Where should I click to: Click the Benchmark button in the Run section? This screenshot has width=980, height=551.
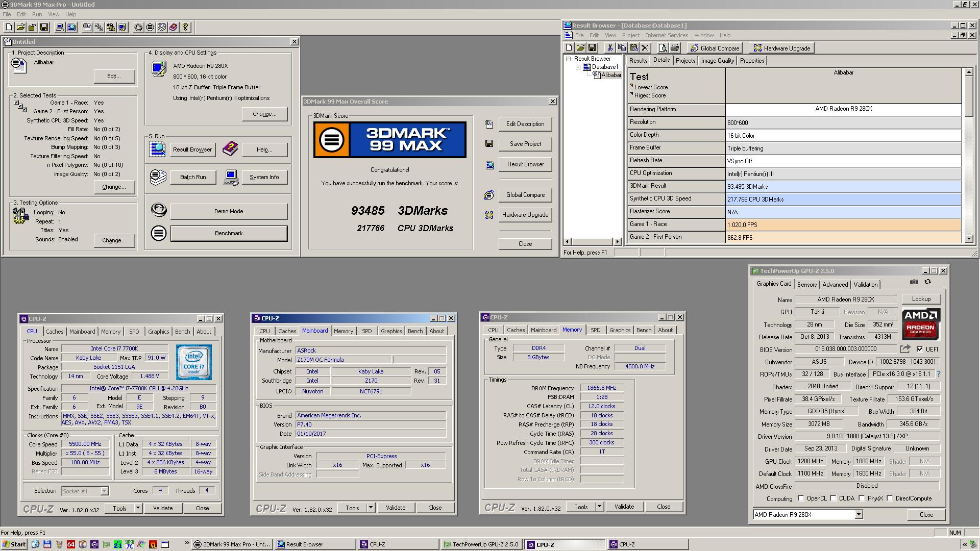(229, 233)
